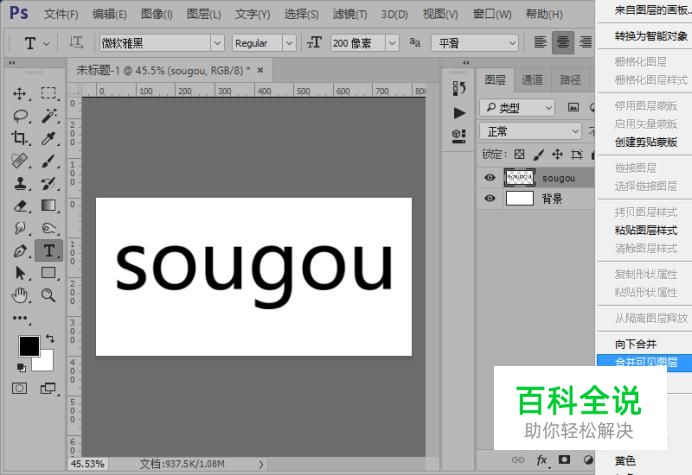
Task: Select the Pen tool
Action: [20, 251]
